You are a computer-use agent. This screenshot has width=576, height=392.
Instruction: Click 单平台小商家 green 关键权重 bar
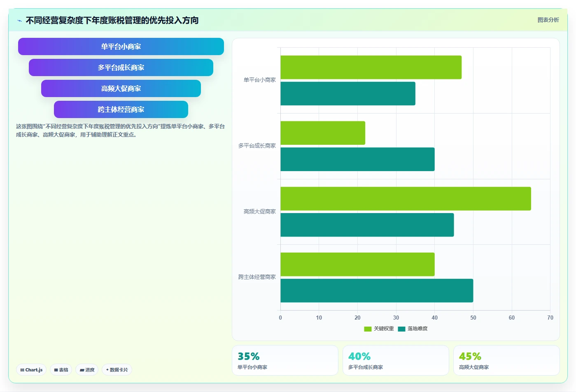tap(371, 67)
